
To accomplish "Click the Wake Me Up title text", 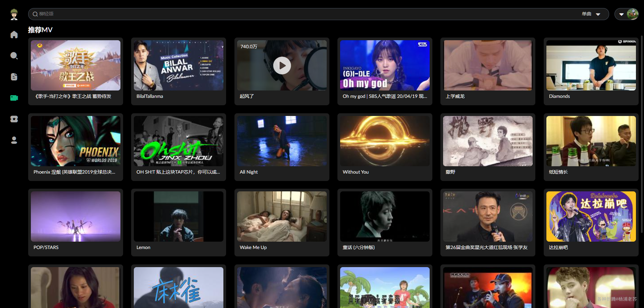I will (253, 247).
